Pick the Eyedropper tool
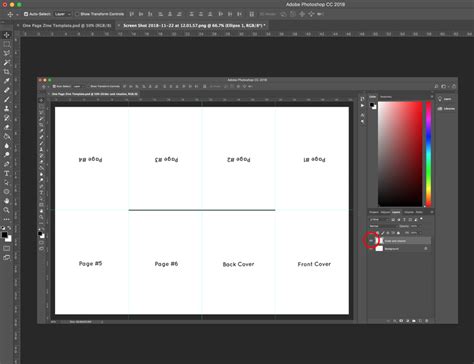 tap(6, 81)
